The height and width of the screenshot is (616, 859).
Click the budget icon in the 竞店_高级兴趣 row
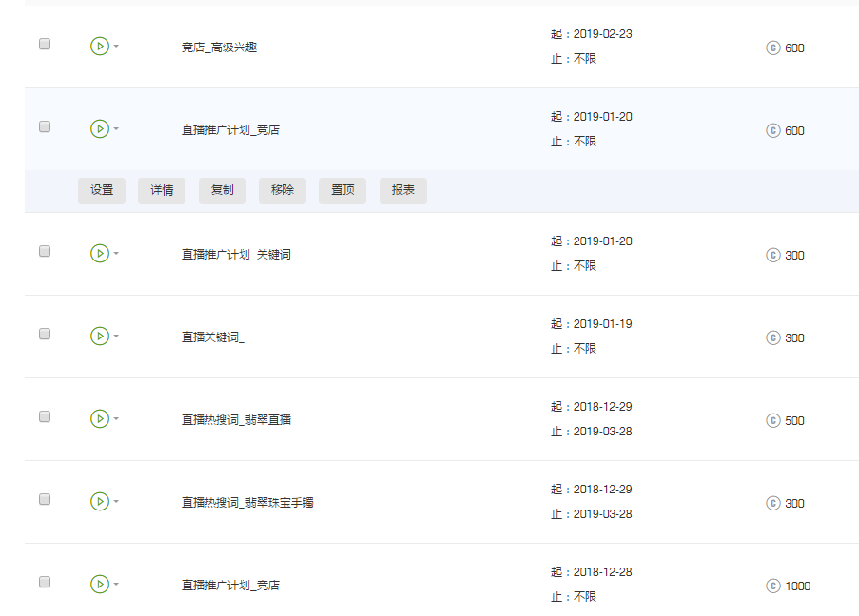[773, 48]
